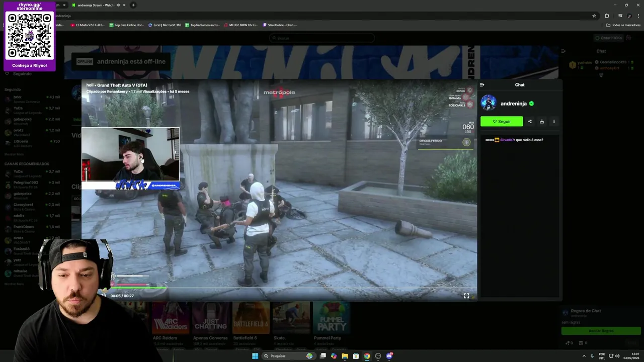The image size is (644, 362).
Task: Open the browser media controls icon
Action: pyautogui.click(x=620, y=16)
